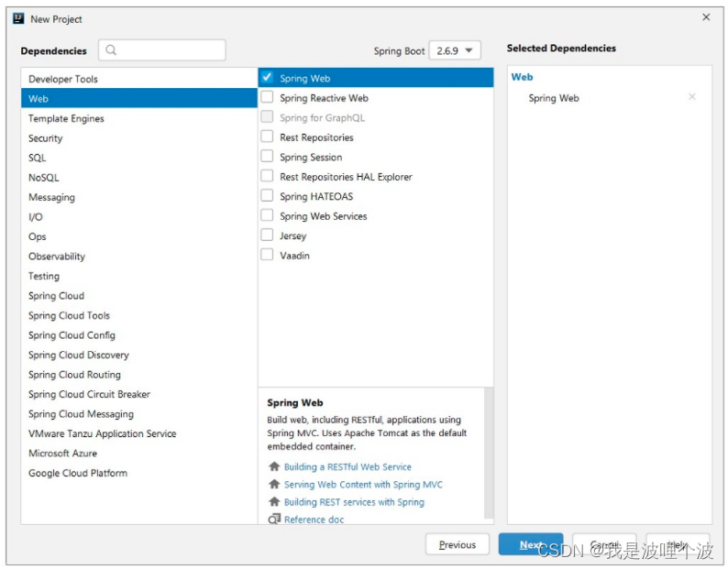Viewport: 728px width, 569px height.
Task: Open Building a RESTful Web Service link
Action: pos(347,467)
